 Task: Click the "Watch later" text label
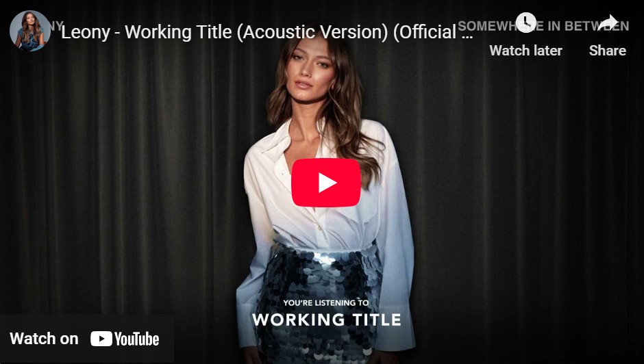tap(525, 51)
